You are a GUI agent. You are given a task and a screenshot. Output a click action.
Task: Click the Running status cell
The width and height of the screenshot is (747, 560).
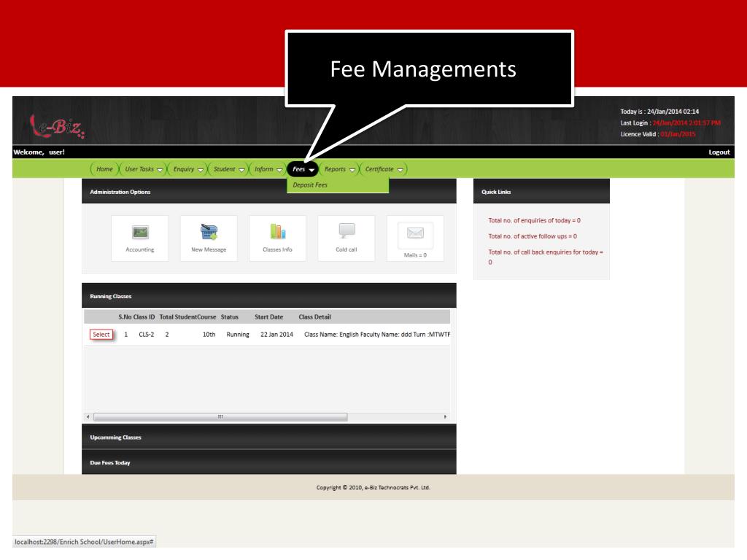point(238,334)
